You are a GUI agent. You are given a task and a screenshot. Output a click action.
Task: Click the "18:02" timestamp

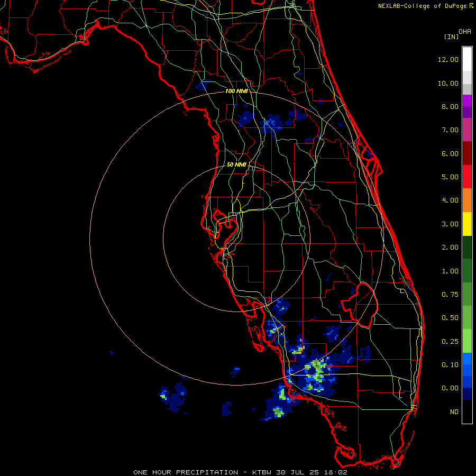(335, 472)
